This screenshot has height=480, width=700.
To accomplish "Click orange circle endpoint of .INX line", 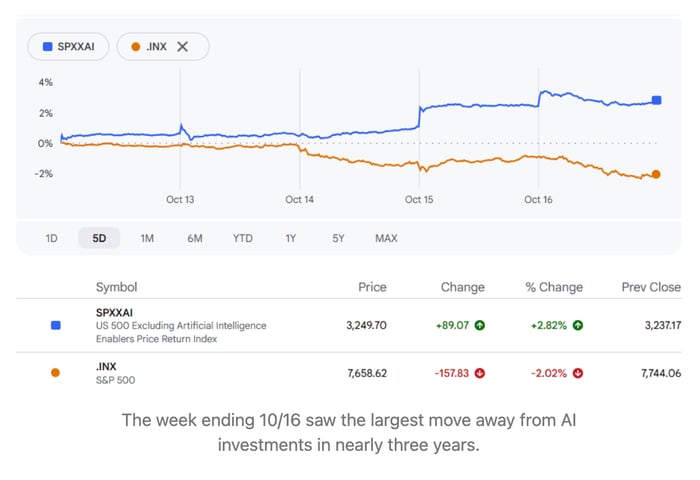I will (x=656, y=174).
